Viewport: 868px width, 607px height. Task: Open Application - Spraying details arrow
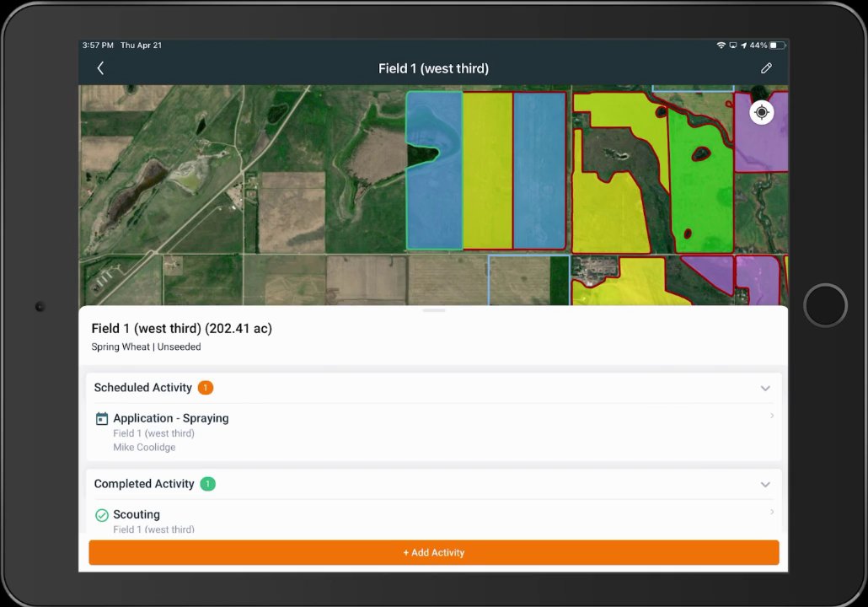772,416
